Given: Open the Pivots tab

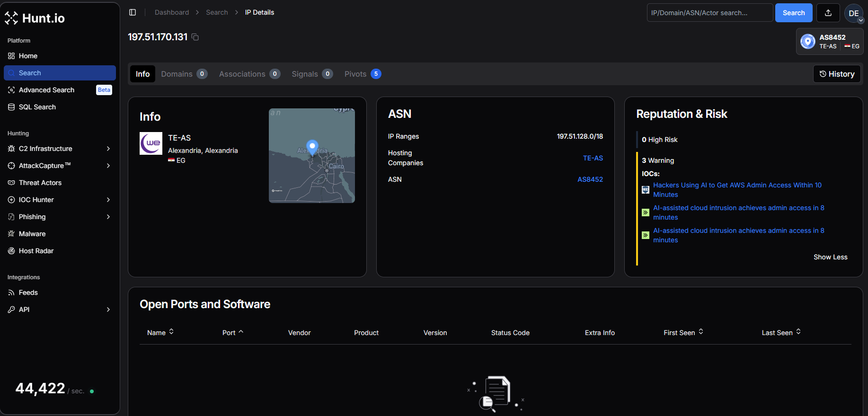Looking at the screenshot, I should click(363, 74).
